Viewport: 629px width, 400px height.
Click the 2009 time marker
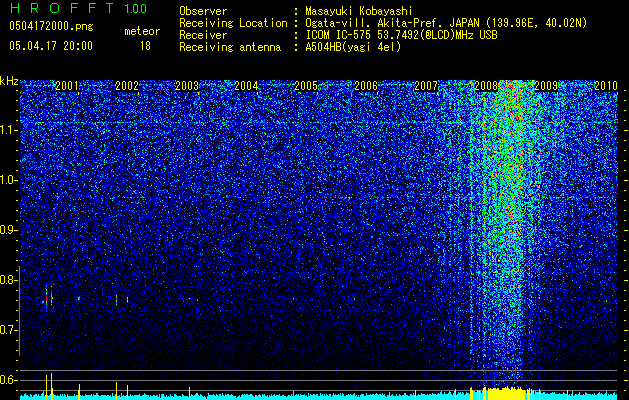[x=546, y=86]
